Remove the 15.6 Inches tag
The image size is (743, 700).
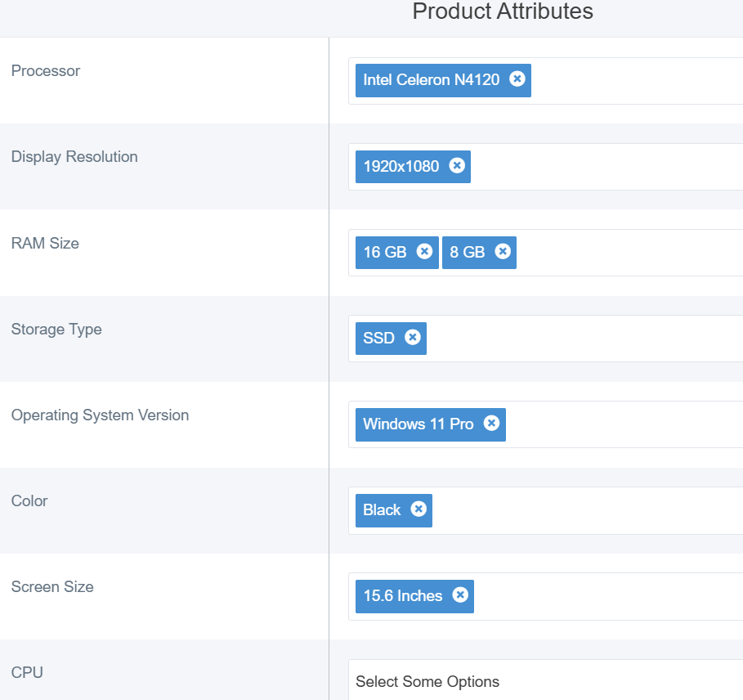pos(460,595)
